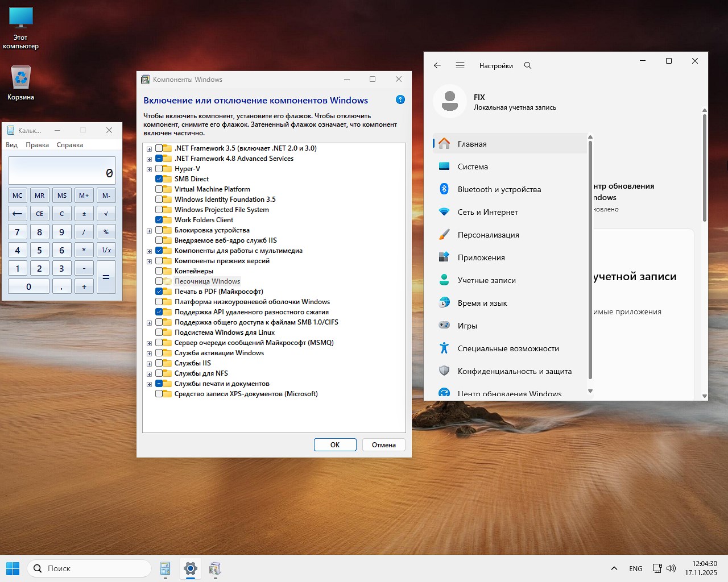Screen dimensions: 728x582
Task: Click the Отмена button
Action: [x=383, y=445]
